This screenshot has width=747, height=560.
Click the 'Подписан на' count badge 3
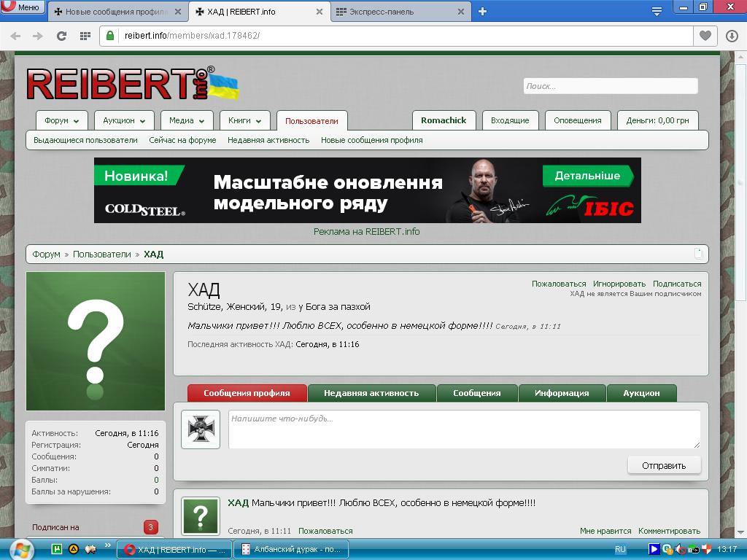pos(150,527)
